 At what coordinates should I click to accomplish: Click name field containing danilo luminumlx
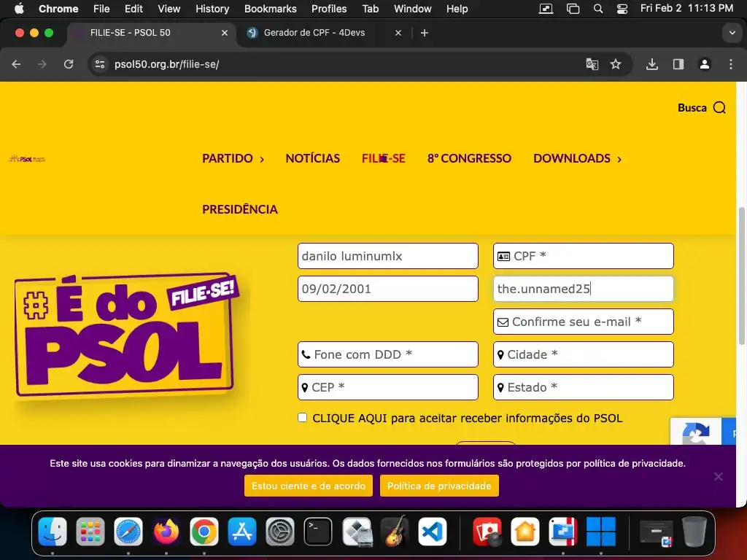tap(388, 256)
